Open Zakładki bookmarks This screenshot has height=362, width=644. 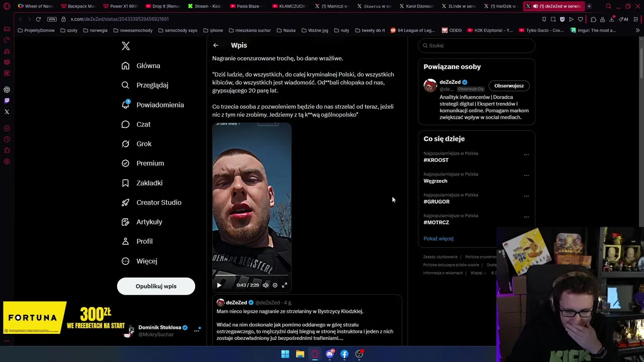142,183
